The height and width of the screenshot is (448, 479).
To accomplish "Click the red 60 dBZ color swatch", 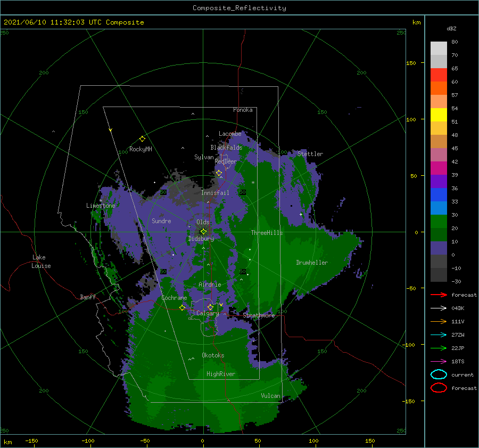I will tap(439, 75).
